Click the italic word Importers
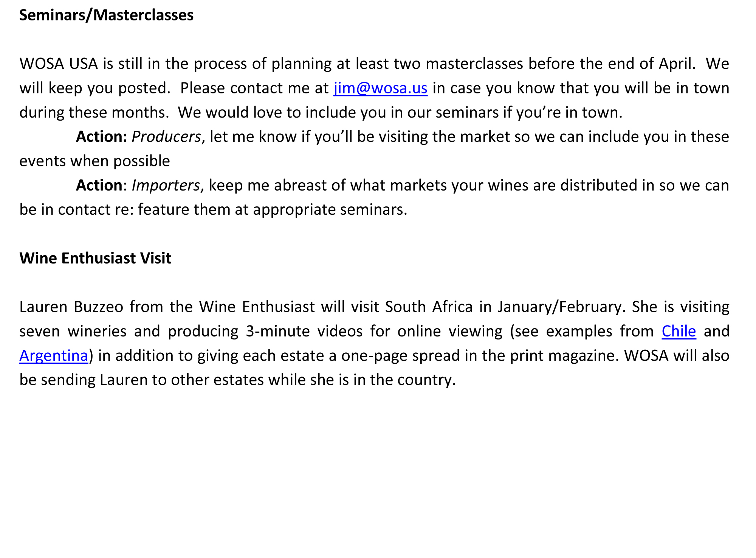Screen dimensions: 756x558 (x=165, y=185)
